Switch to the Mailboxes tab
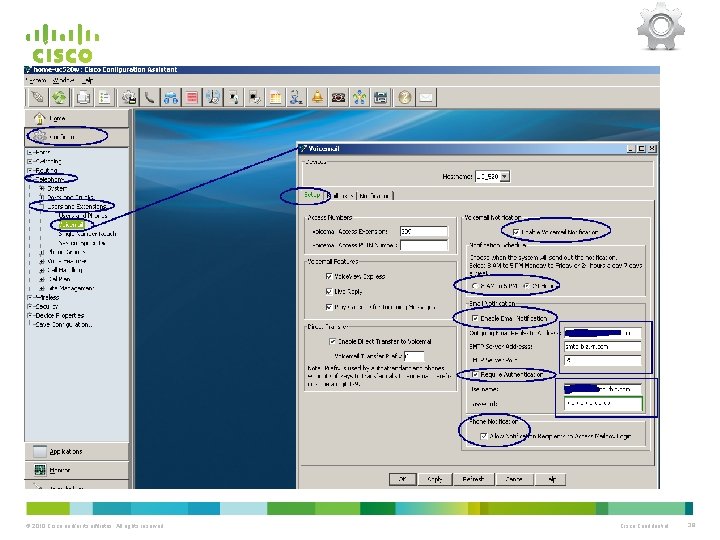 341,196
